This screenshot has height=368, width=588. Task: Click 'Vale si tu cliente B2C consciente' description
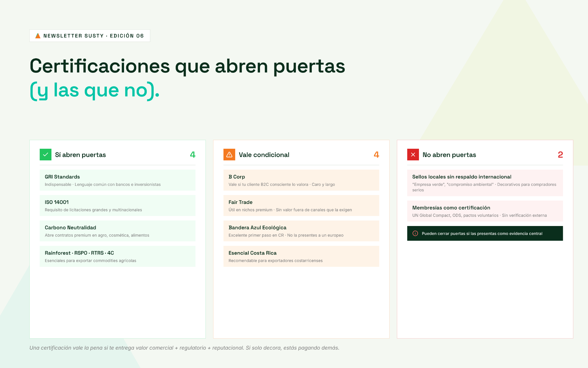tap(282, 185)
